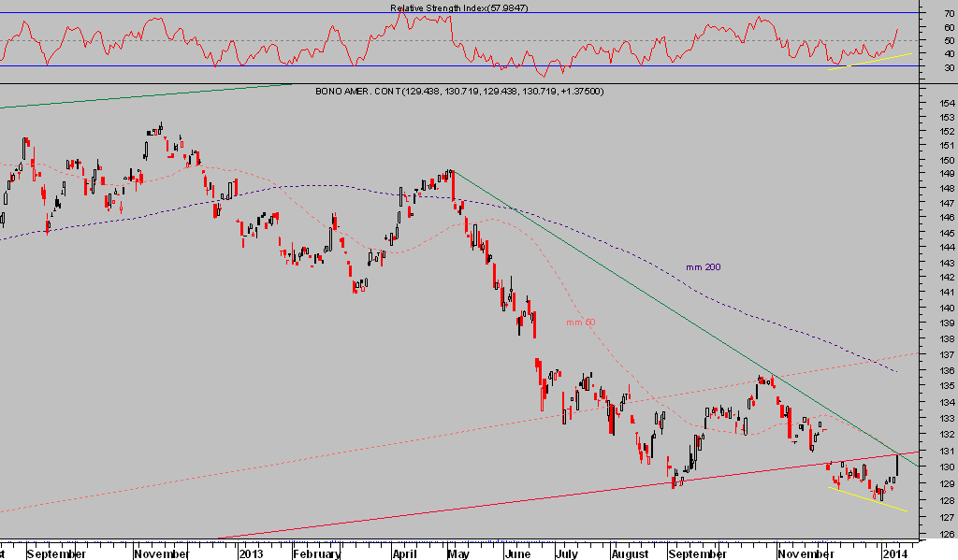Image resolution: width=958 pixels, height=560 pixels.
Task: Select the yellow trendline under the RSI
Action: [x=870, y=61]
